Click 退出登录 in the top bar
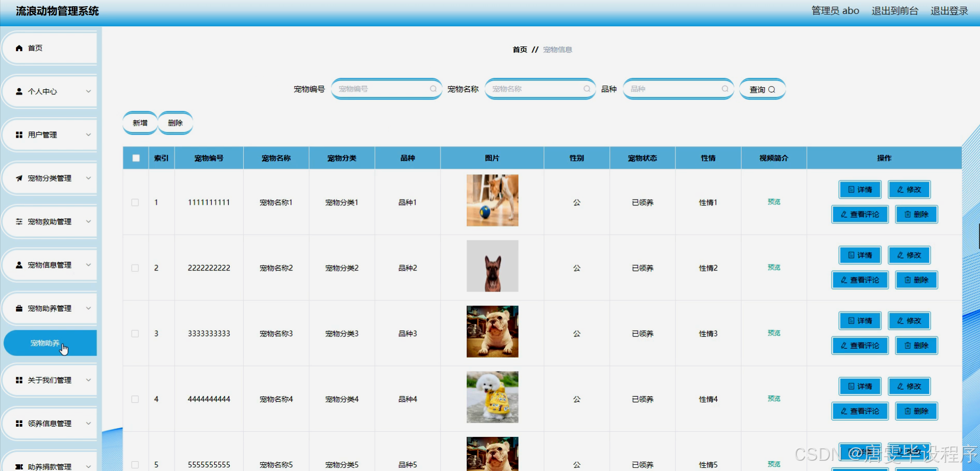Image resolution: width=980 pixels, height=471 pixels. [x=949, y=11]
